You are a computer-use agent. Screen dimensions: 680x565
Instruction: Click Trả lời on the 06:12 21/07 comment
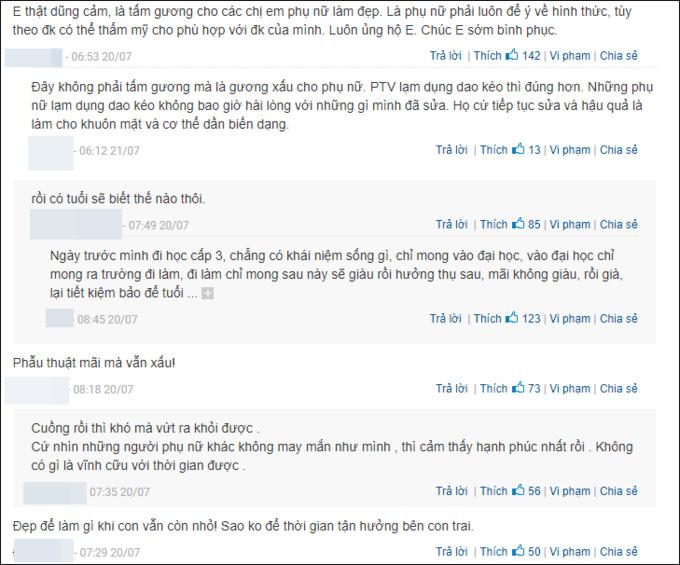(x=452, y=150)
